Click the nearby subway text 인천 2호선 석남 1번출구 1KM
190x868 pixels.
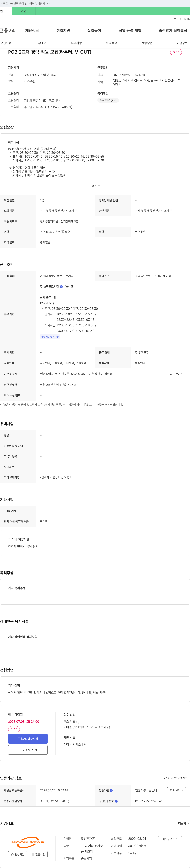tap(58, 385)
